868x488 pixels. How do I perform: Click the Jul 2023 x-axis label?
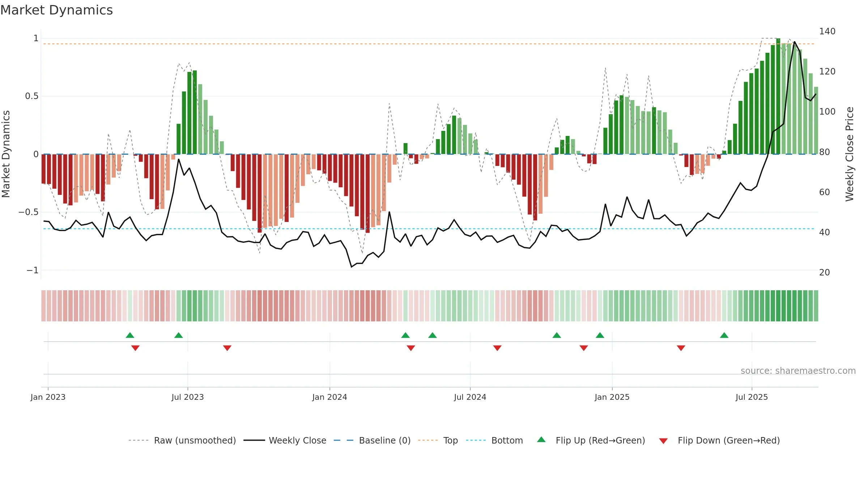[x=188, y=397]
